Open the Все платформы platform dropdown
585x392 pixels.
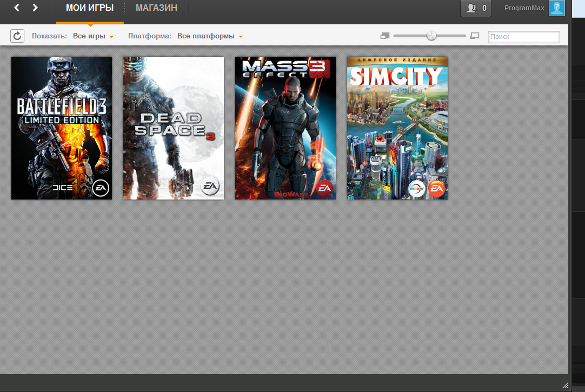click(210, 36)
